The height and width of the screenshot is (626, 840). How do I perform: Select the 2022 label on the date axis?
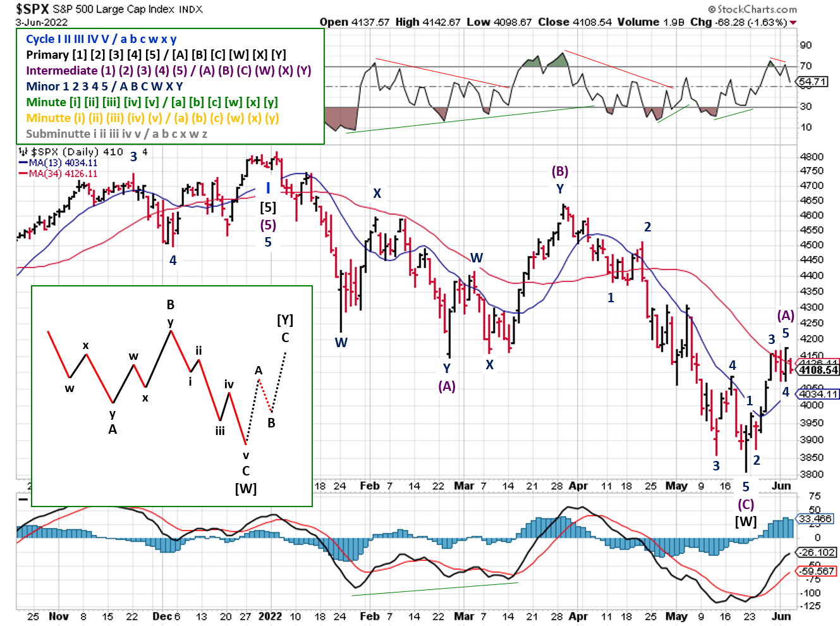coord(272,617)
